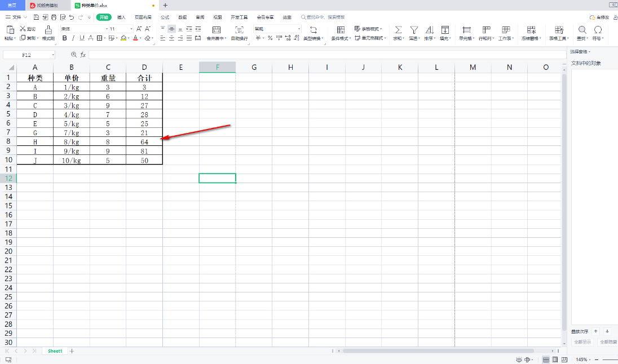Center cell text horizontally
This screenshot has height=364, width=618.
(x=171, y=38)
